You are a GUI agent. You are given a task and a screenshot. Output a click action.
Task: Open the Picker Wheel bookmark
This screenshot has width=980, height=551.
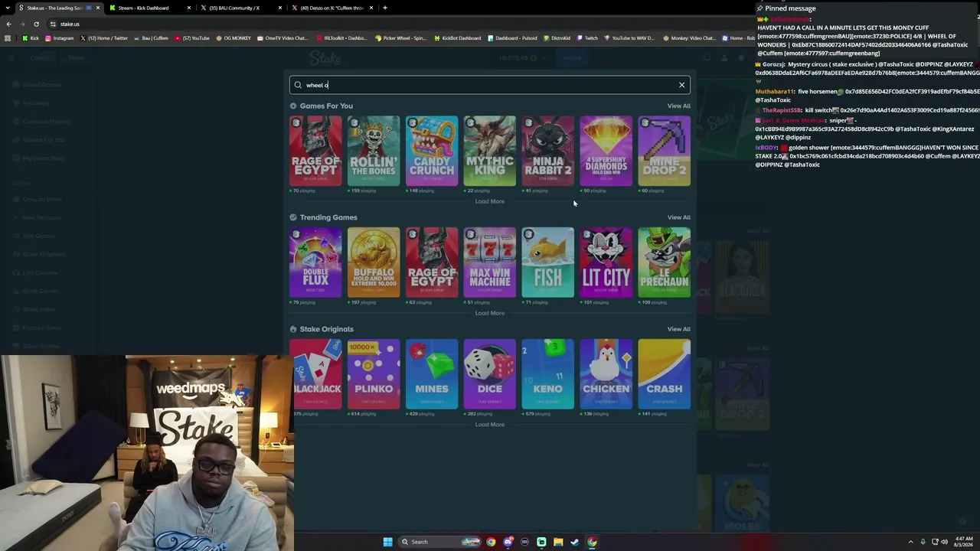click(400, 37)
